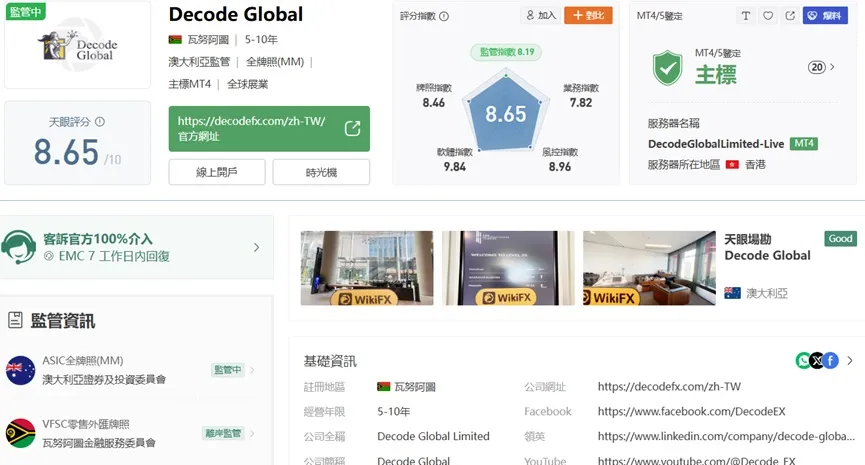This screenshot has width=865, height=465.
Task: Click the Good rating badge
Action: (x=840, y=238)
